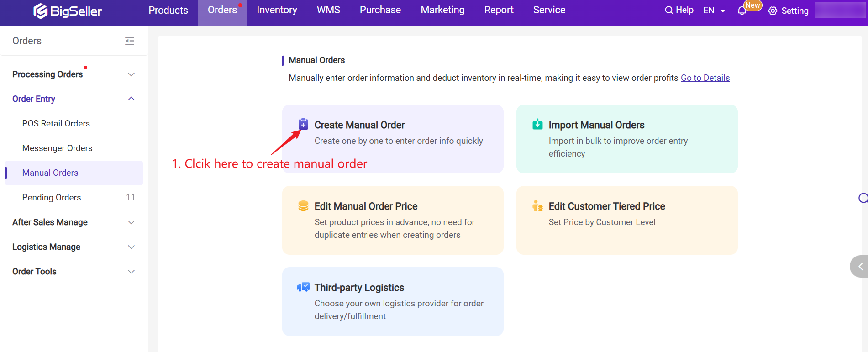Expand the After Sales Manage section
This screenshot has width=868, height=352.
click(x=131, y=222)
